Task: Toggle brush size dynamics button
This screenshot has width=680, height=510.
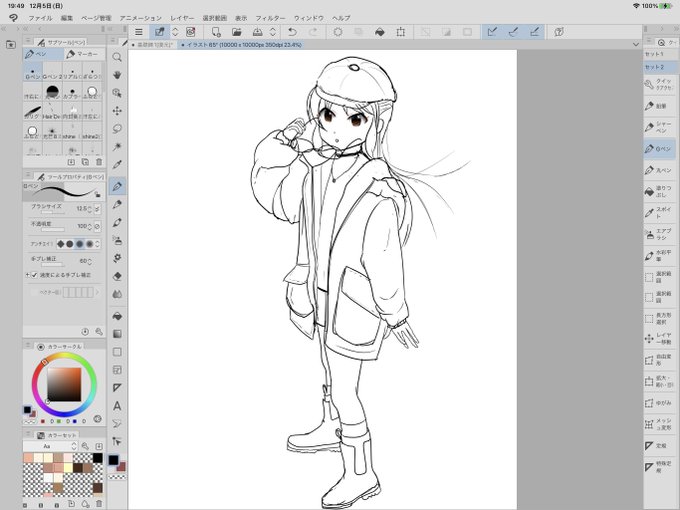Action: coord(98,209)
